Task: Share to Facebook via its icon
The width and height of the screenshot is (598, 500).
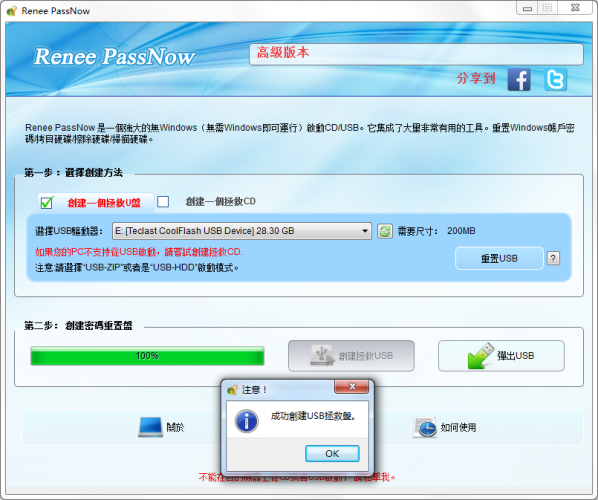Action: [x=519, y=80]
